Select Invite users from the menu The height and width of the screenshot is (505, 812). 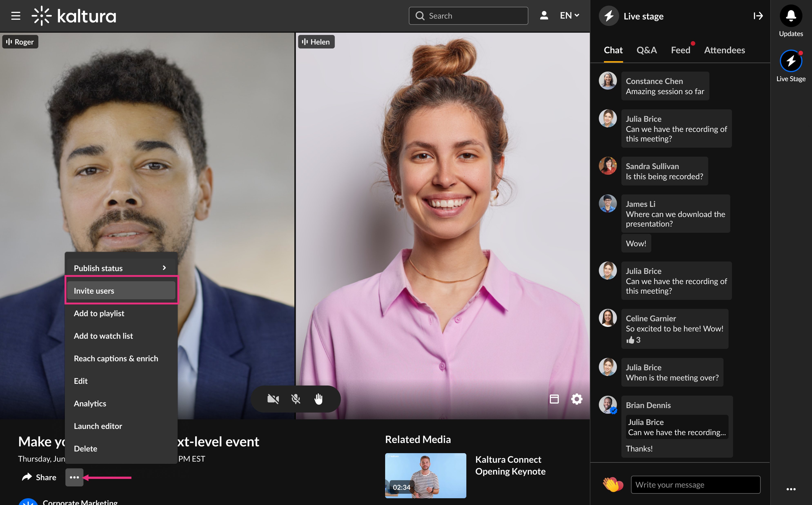tap(121, 291)
